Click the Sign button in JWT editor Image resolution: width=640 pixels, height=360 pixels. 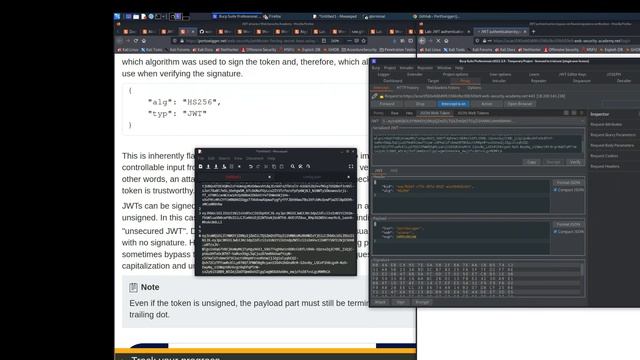click(x=400, y=302)
